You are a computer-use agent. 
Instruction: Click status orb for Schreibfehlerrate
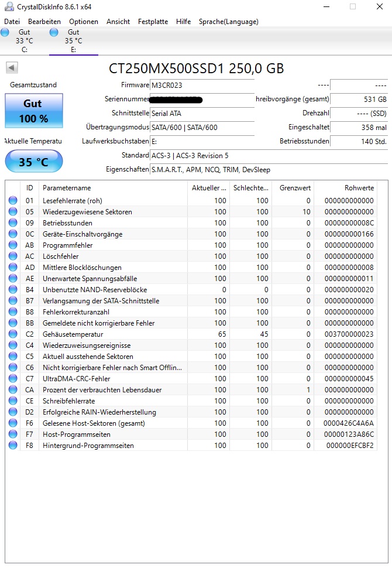[13, 401]
